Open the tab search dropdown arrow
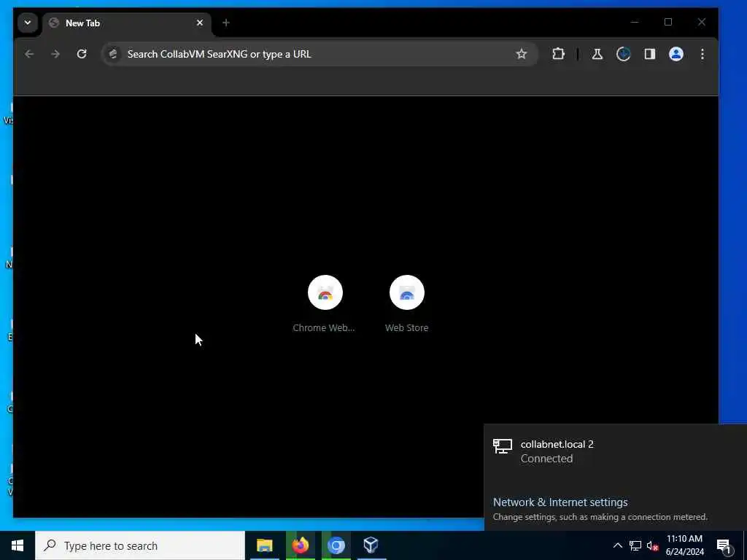Screen dimensions: 747x560 tap(28, 23)
